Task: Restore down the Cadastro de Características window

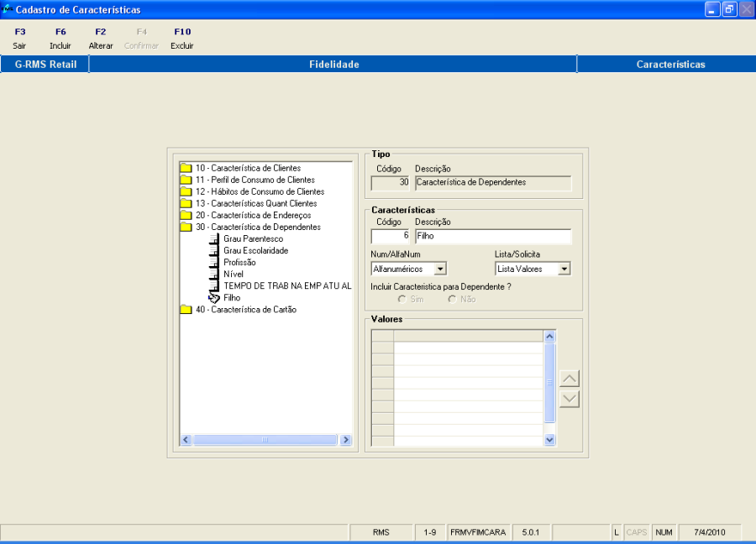Action: point(729,9)
